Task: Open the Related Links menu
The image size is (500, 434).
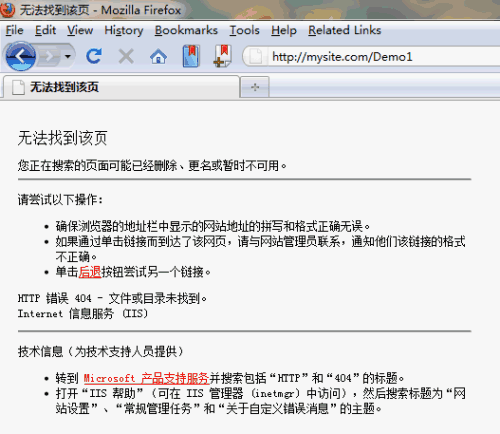Action: (x=344, y=30)
